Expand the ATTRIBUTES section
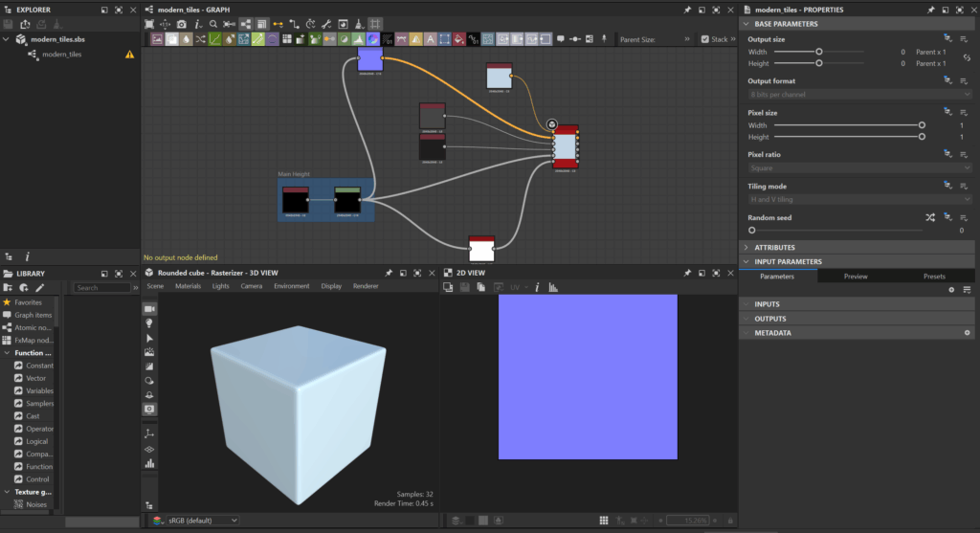980x533 pixels. click(x=857, y=248)
